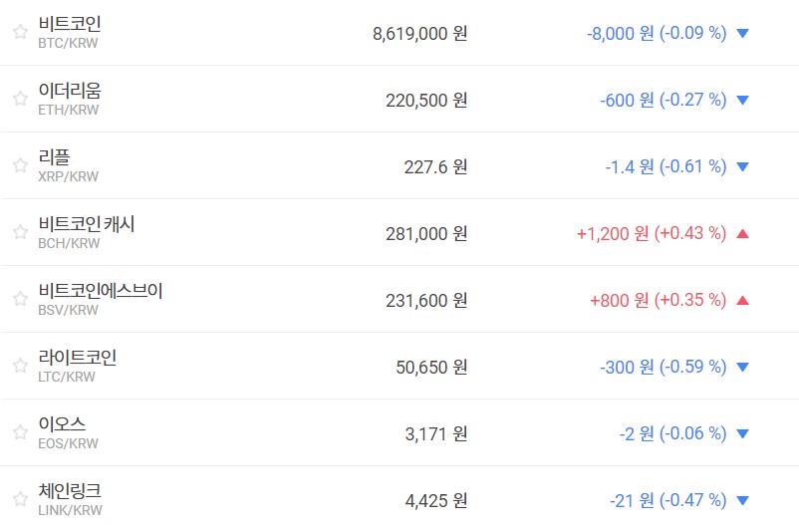This screenshot has width=799, height=532.
Task: Select the 리플 market row name
Action: (x=54, y=157)
